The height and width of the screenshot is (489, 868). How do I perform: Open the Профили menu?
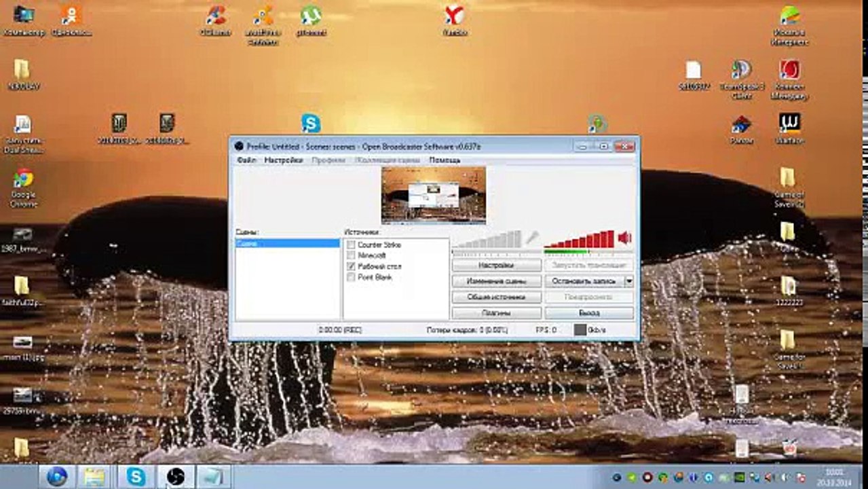(328, 160)
